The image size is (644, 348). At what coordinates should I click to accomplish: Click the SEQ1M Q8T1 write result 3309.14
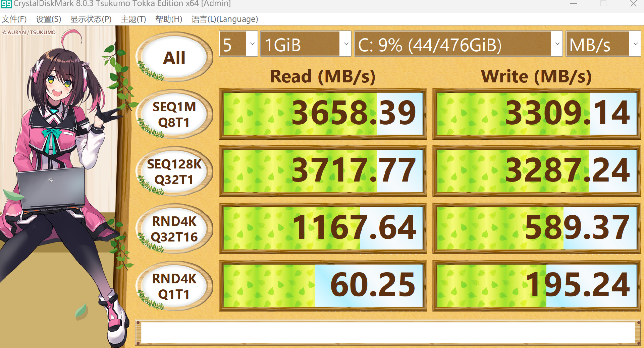(x=537, y=114)
